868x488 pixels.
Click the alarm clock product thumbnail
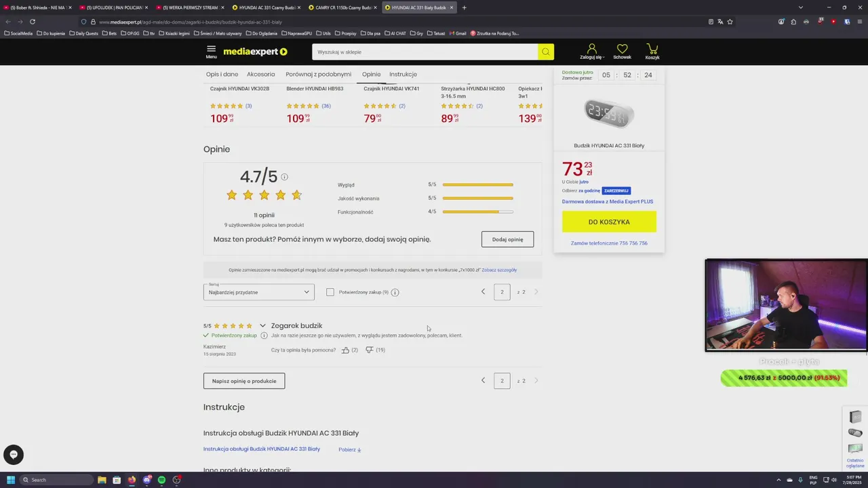(x=609, y=114)
